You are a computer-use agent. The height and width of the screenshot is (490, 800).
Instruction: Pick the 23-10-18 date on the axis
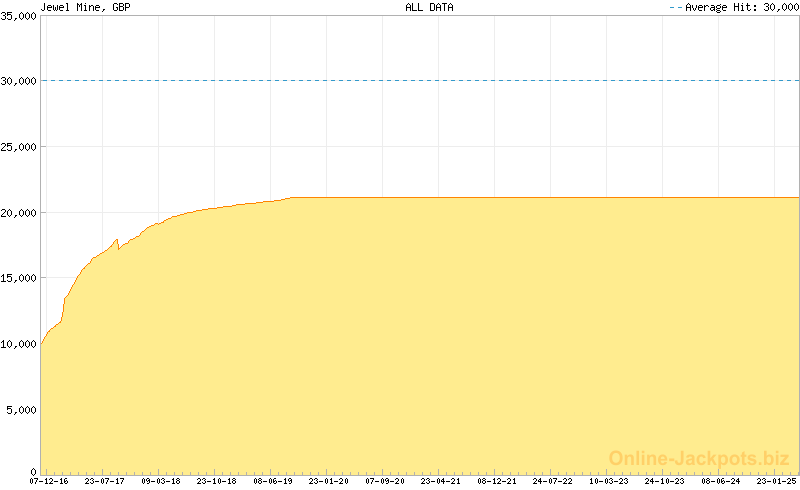[x=217, y=481]
